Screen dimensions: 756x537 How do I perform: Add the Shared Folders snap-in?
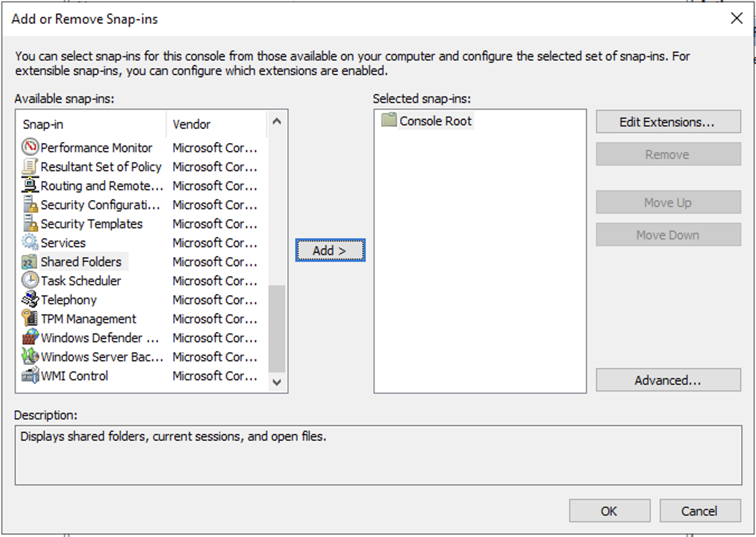click(329, 251)
